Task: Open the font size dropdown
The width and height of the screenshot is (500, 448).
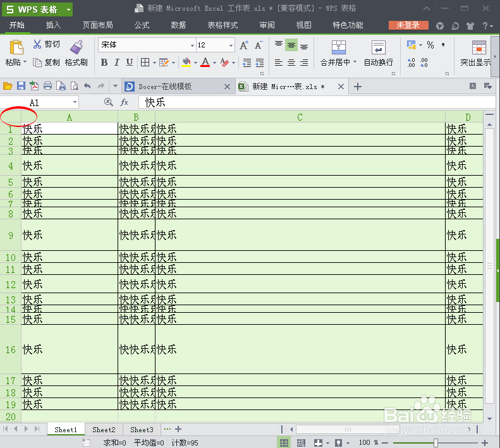Action: click(231, 45)
